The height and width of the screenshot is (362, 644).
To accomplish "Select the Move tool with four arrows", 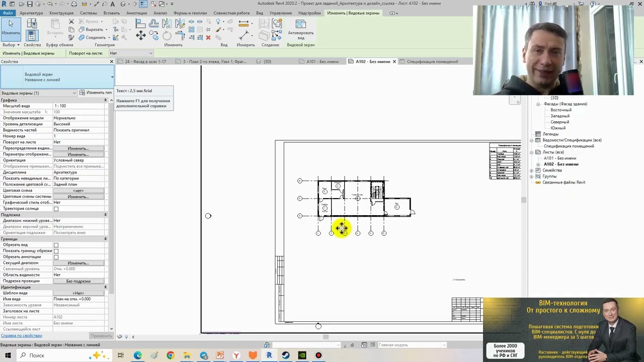I will pyautogui.click(x=140, y=35).
